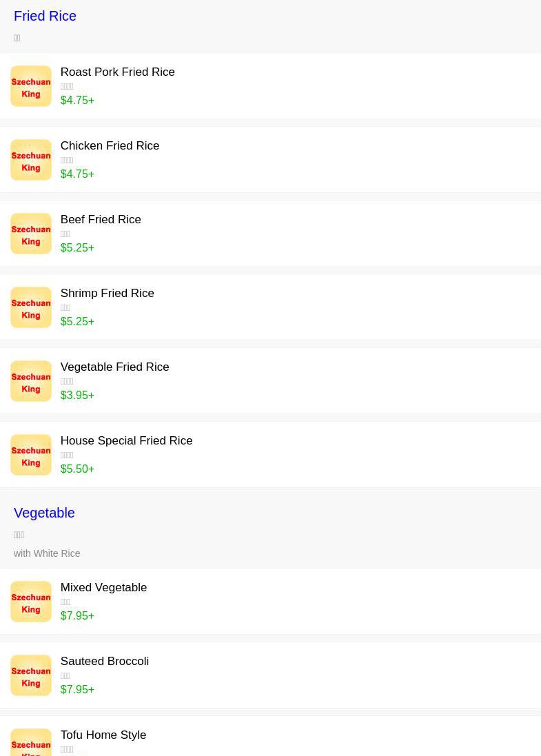Select the Vegetable category heading
The image size is (541, 756).
coord(44,513)
